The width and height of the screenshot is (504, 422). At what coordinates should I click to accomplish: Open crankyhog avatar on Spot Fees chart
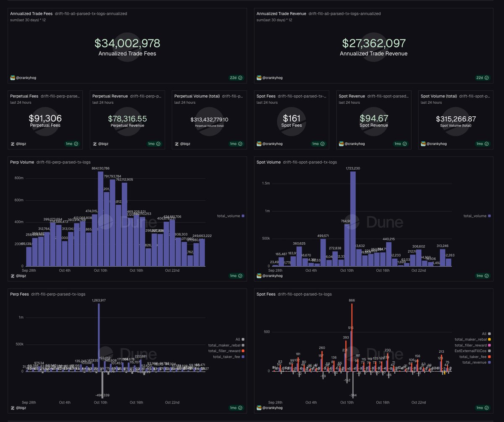tap(259, 408)
